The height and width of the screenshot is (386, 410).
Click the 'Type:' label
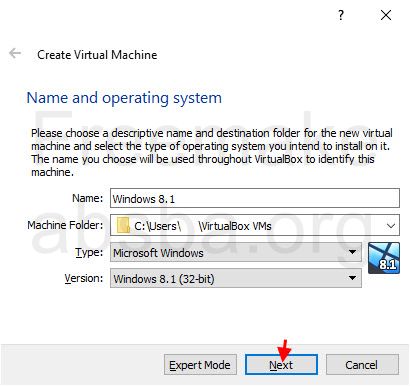(x=89, y=252)
